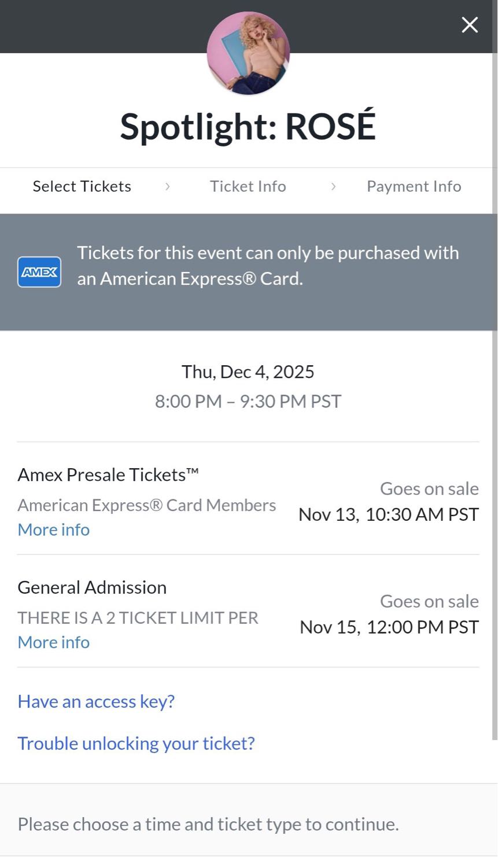Click the Have an access key link
Viewport: 498px width, 868px height.
tap(96, 701)
